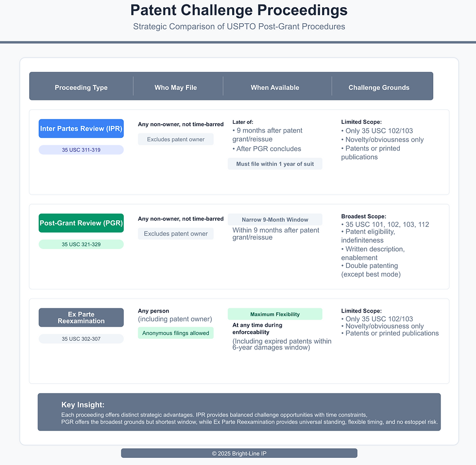Click the 35 USC 311-319 statute pill
This screenshot has height=465, width=476.
(x=81, y=150)
